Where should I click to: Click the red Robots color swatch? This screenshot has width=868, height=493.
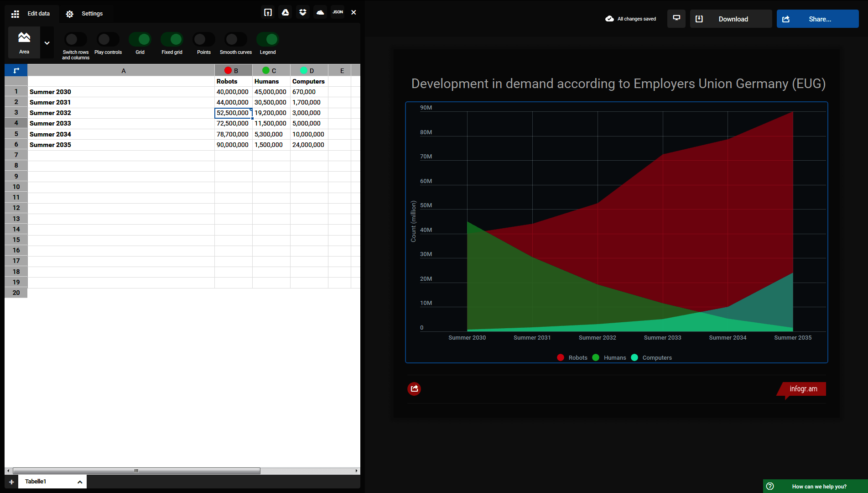point(228,70)
